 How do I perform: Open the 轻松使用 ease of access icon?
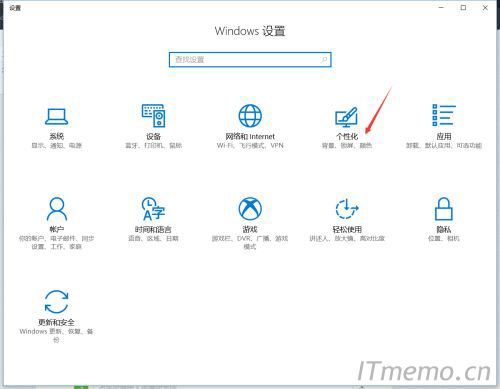347,209
